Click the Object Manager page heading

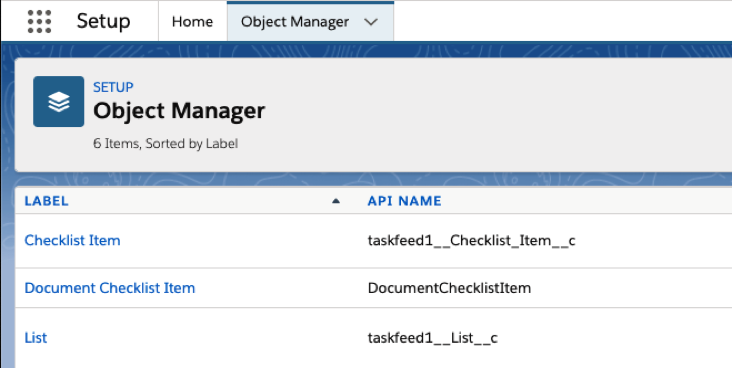point(179,111)
